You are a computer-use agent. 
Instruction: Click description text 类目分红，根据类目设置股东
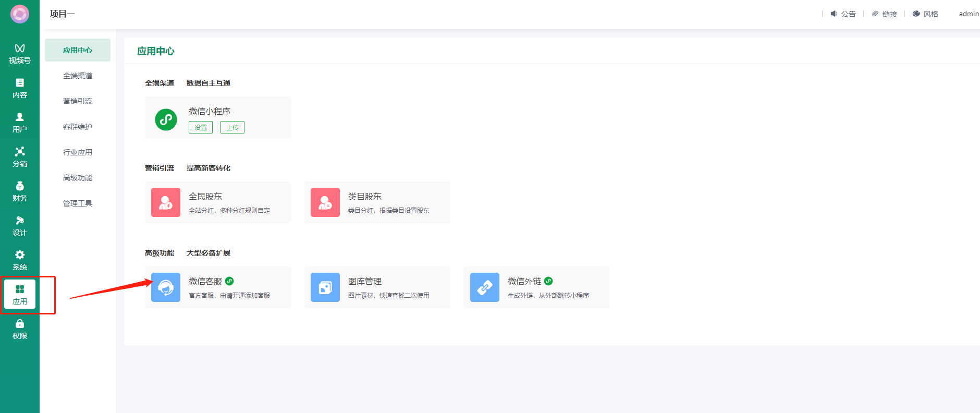point(389,211)
